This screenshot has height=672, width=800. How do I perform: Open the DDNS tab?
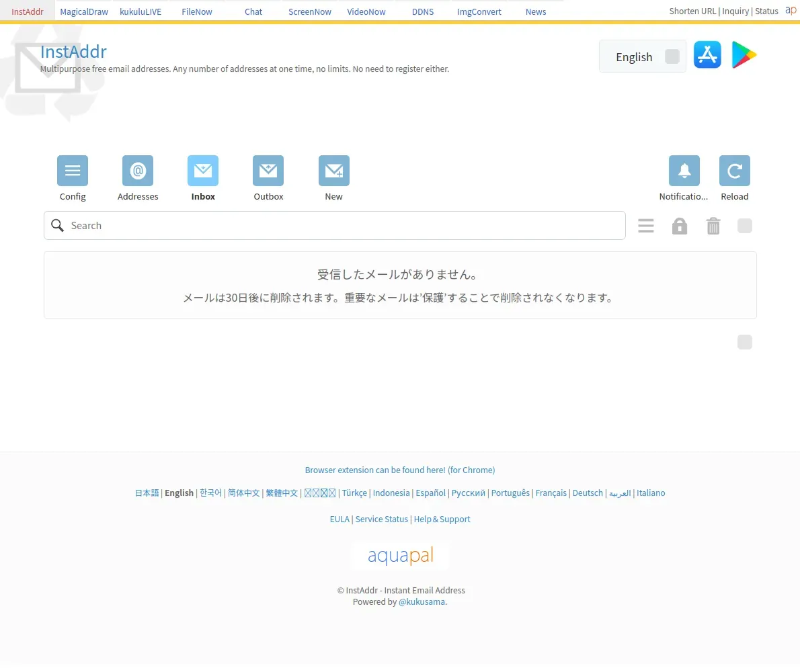(x=423, y=11)
